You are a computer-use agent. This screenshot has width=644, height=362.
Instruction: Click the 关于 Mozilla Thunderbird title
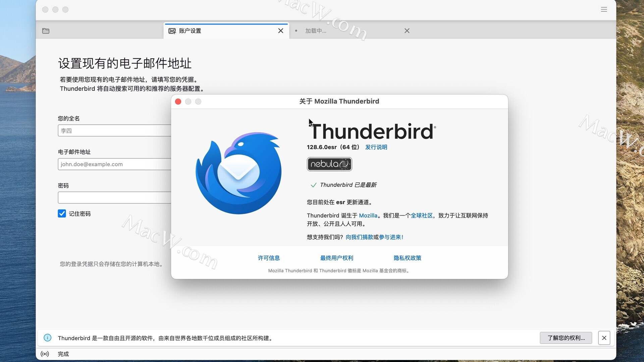pos(339,101)
